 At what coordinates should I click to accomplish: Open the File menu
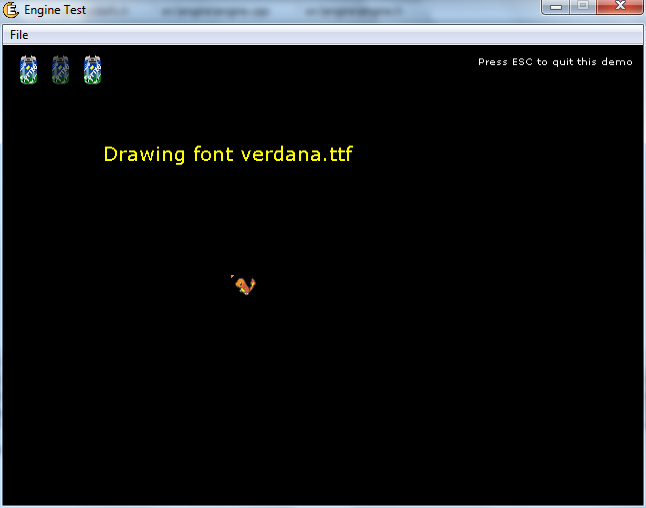coord(19,35)
